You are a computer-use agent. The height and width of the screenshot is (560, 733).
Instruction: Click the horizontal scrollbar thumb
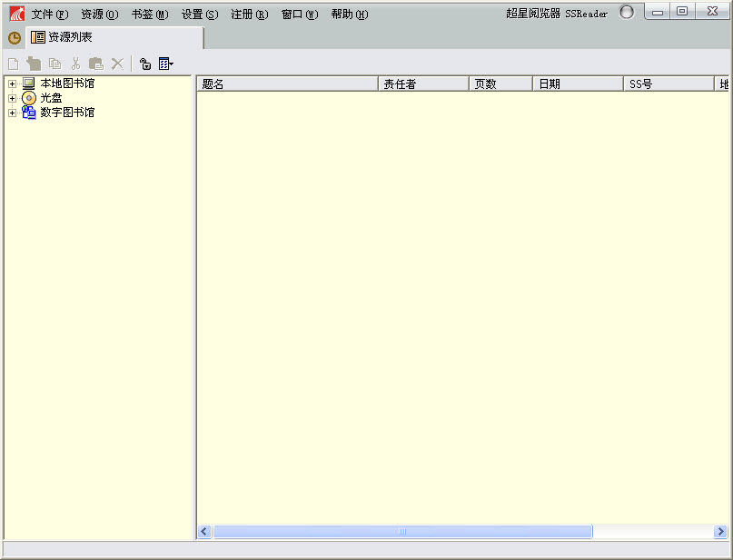(402, 532)
